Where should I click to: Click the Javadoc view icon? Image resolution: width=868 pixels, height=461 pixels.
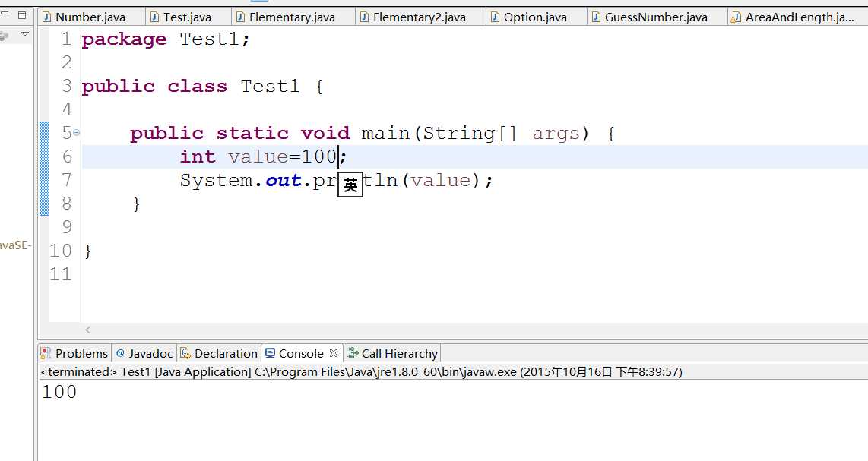[120, 353]
